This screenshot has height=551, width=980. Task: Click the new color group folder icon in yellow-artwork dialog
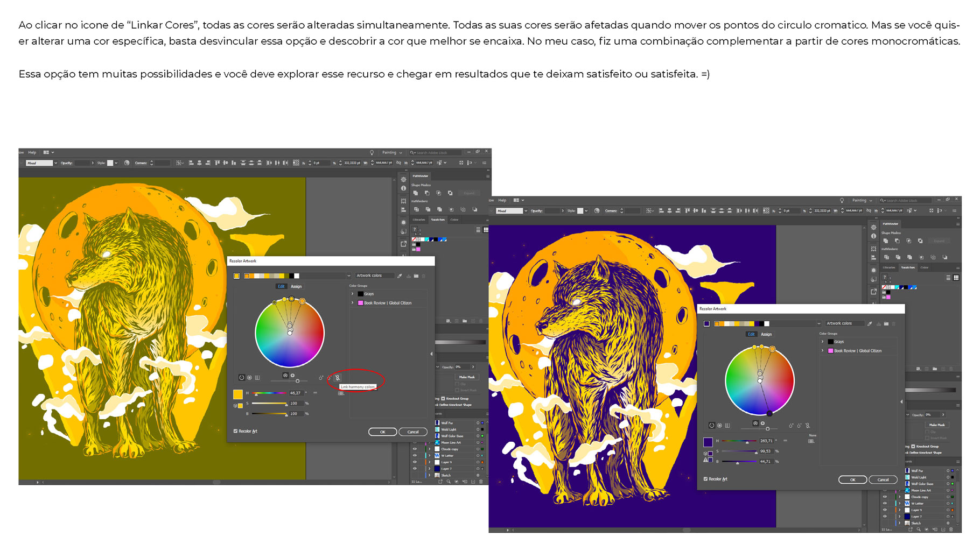point(416,275)
